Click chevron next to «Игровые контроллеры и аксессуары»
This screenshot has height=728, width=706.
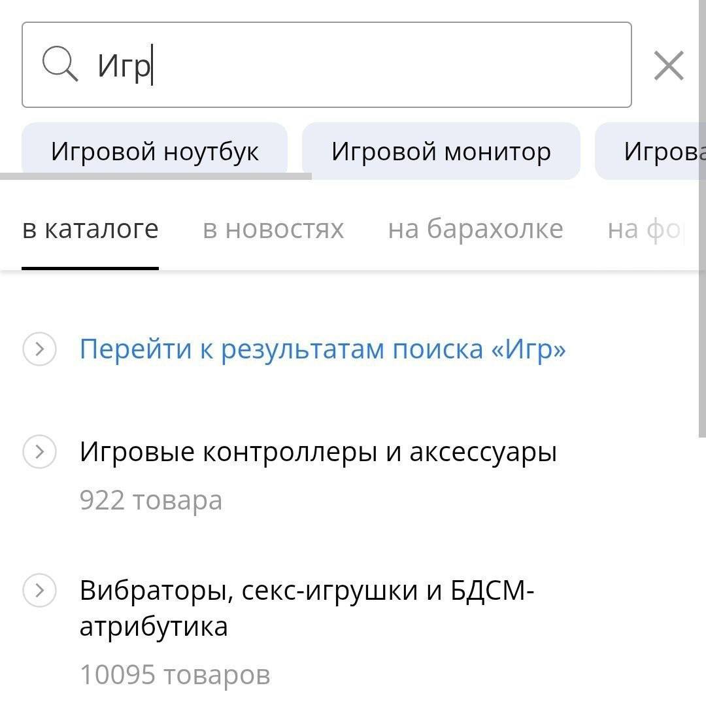point(39,451)
